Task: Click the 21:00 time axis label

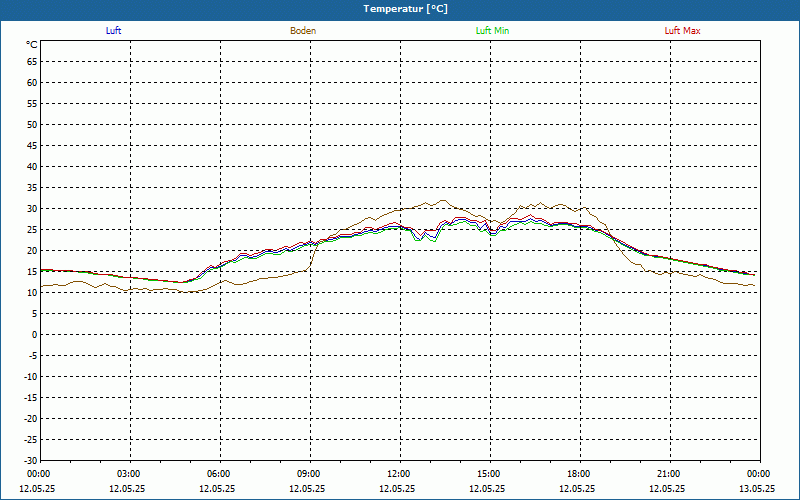Action: 669,474
